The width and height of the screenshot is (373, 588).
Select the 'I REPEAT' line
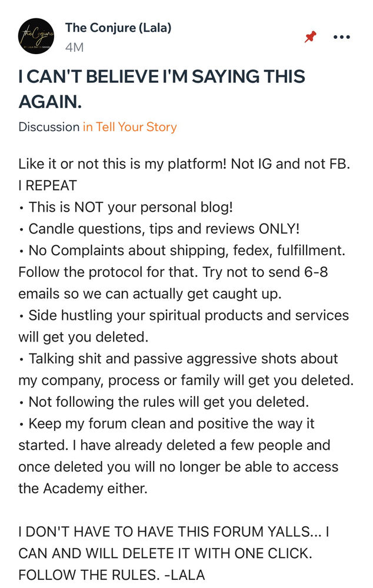point(48,186)
